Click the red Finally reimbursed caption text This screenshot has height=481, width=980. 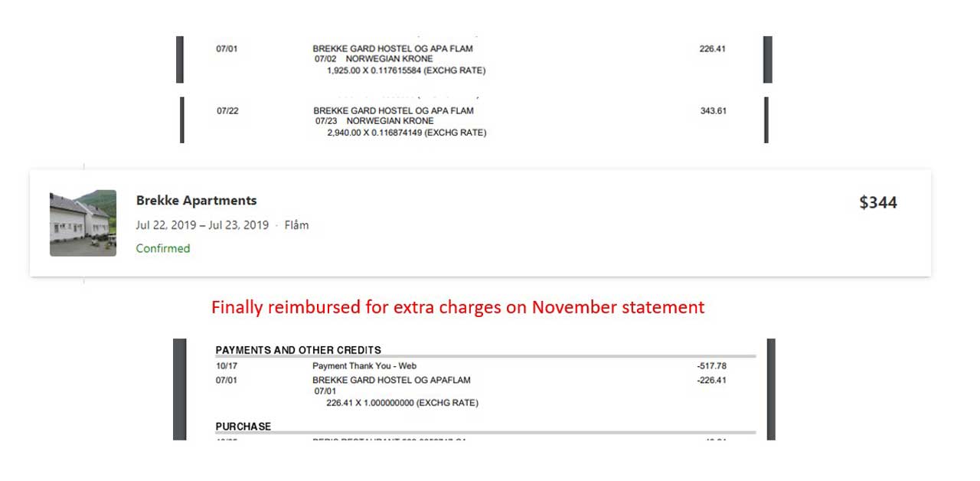458,307
